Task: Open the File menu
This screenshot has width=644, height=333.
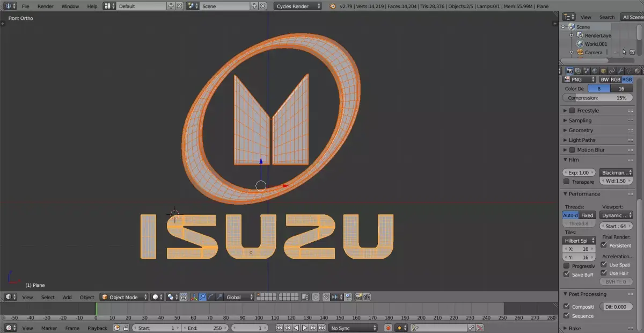Action: (x=25, y=6)
